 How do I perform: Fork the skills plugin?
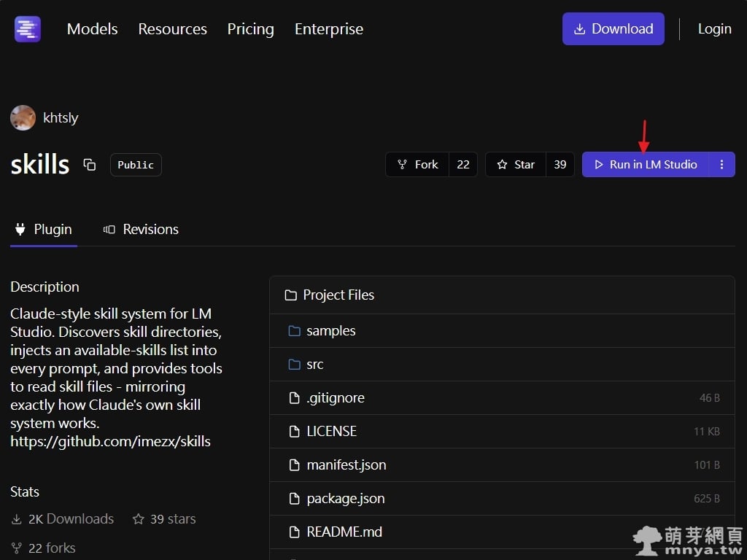417,165
